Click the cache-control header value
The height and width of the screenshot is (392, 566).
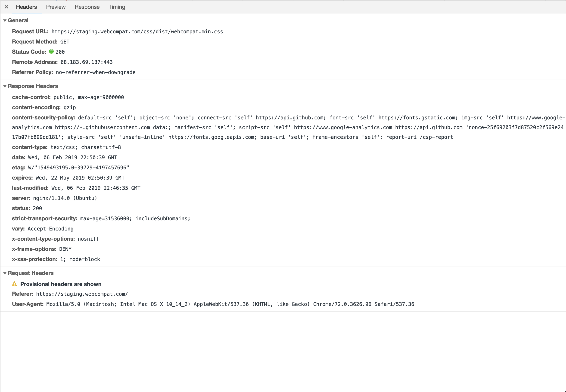point(88,97)
